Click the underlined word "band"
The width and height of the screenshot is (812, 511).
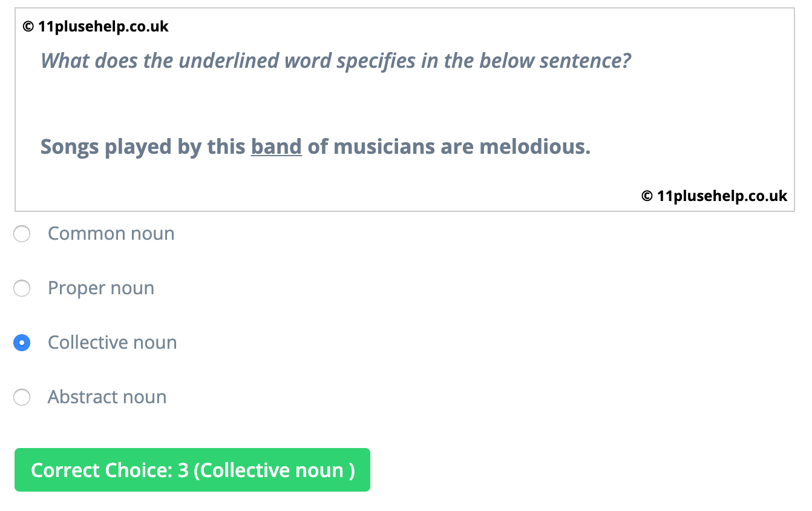(277, 147)
